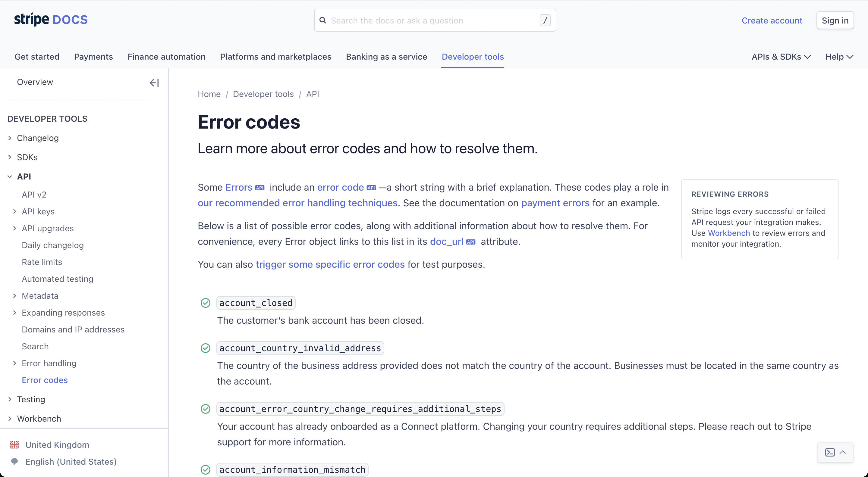Click the scroll-to-top chevron icon
This screenshot has width=868, height=477.
point(843,452)
